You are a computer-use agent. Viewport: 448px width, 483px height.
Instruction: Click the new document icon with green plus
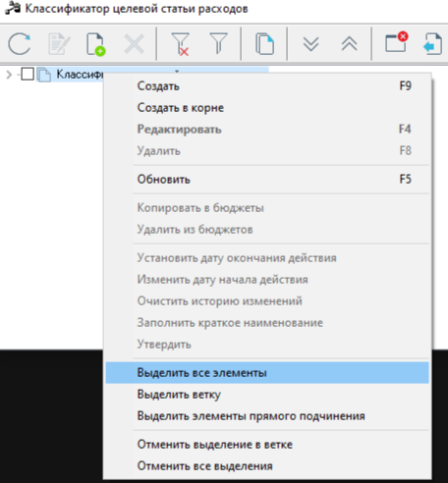[x=96, y=44]
